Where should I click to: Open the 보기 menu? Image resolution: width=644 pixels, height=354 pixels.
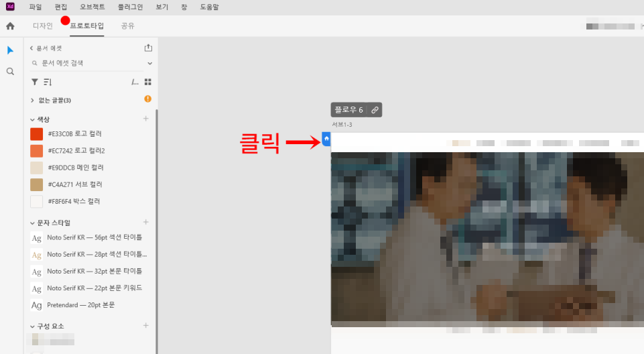pos(162,7)
